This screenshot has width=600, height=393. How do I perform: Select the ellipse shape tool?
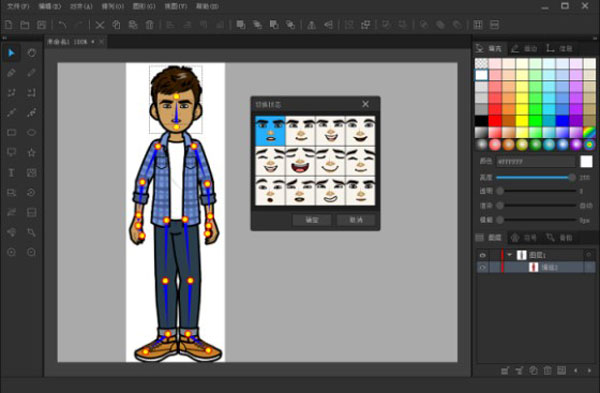coord(31,132)
